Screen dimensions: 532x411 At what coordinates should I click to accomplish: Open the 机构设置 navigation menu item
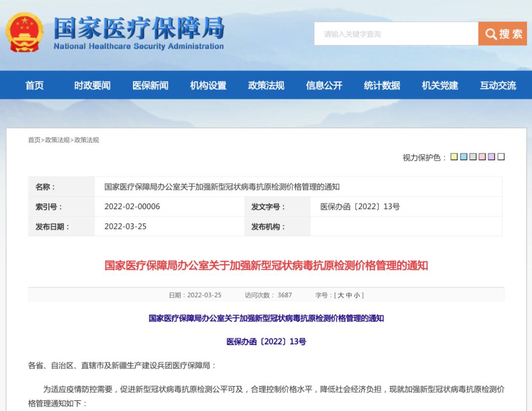209,85
